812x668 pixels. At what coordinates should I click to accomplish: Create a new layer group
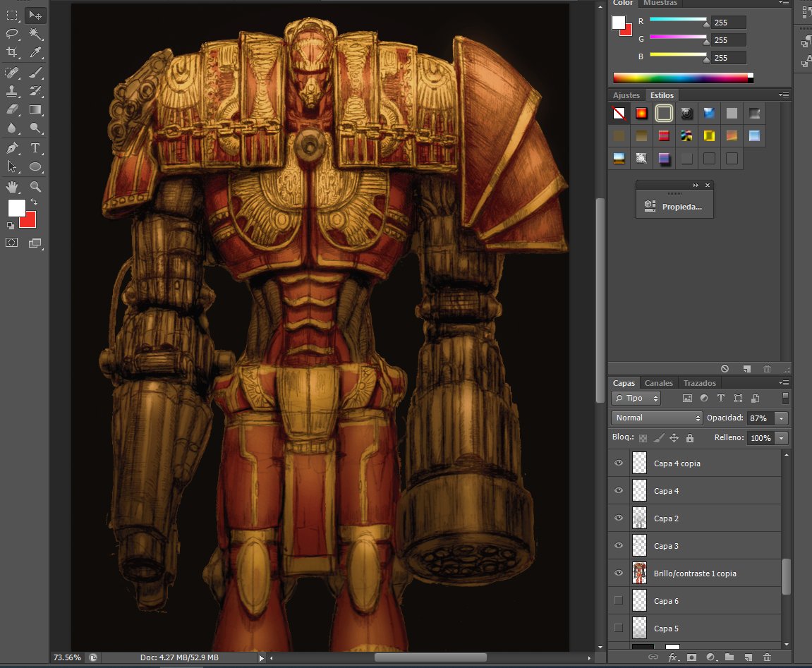(x=729, y=657)
